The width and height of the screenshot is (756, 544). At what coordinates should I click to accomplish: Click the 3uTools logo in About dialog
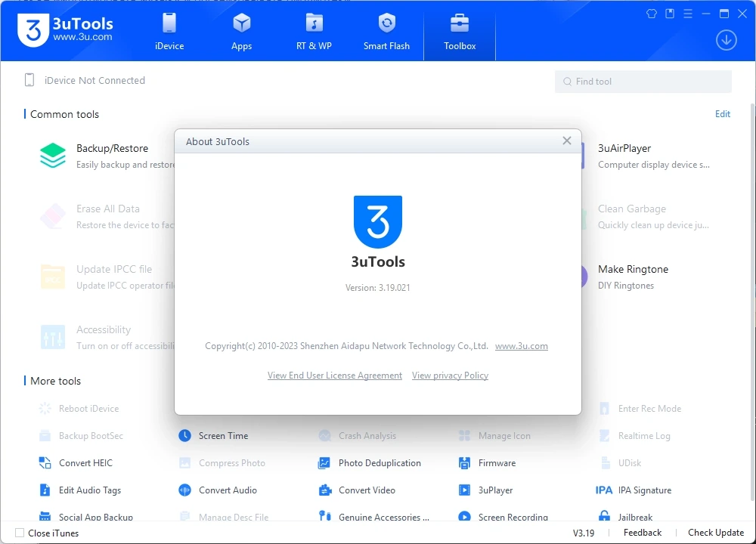coord(378,221)
